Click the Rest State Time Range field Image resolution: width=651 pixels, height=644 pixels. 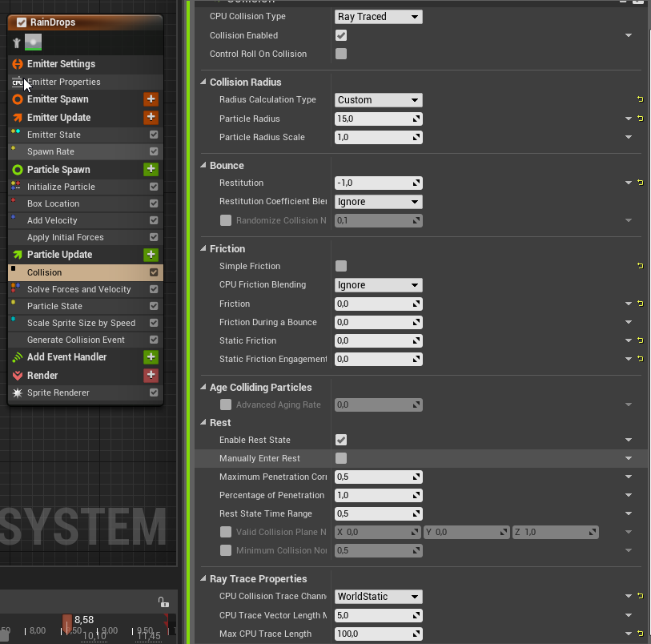[x=378, y=513]
